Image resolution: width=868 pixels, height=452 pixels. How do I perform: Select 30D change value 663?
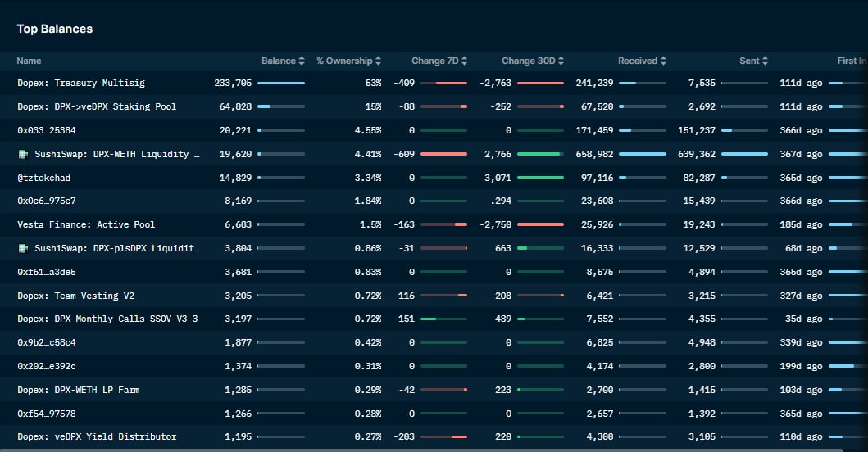(x=503, y=248)
